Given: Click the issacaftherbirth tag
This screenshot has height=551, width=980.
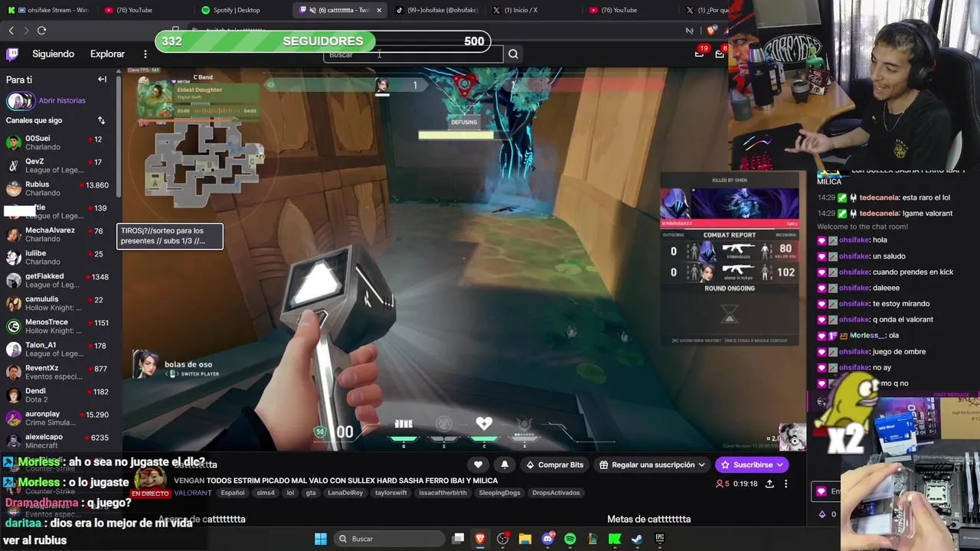Looking at the screenshot, I should point(443,493).
